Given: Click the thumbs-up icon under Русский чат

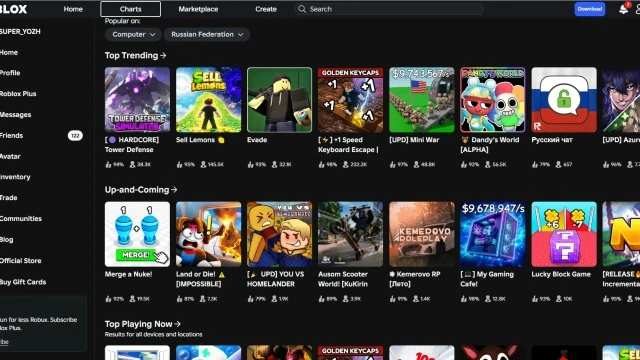Looking at the screenshot, I should (535, 164).
